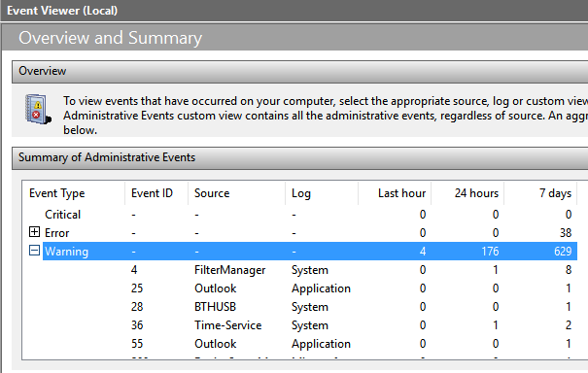Select the Outlook event ID 25 row
This screenshot has height=373, width=588.
click(299, 288)
